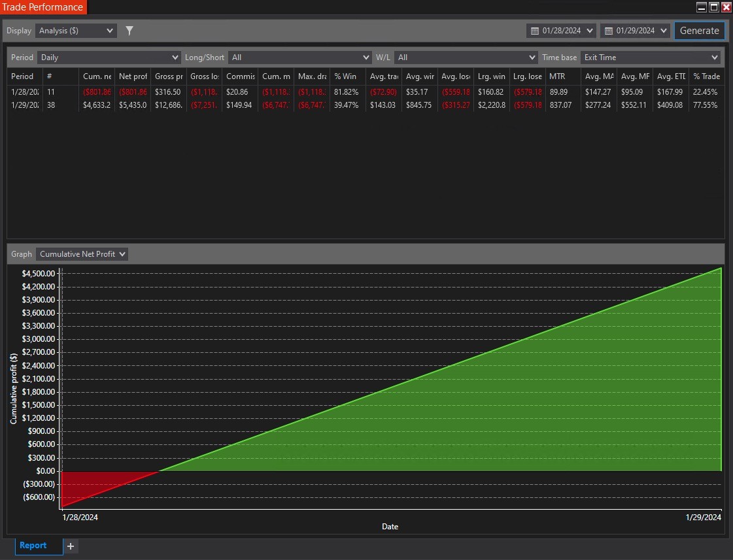Screen dimensions: 733x560
Task: Open the end date calendar icon 01/29/2024
Action: [x=609, y=31]
